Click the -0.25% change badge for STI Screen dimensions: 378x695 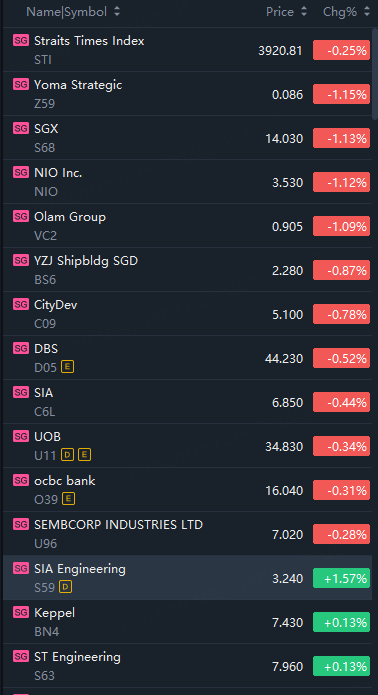[x=341, y=50]
